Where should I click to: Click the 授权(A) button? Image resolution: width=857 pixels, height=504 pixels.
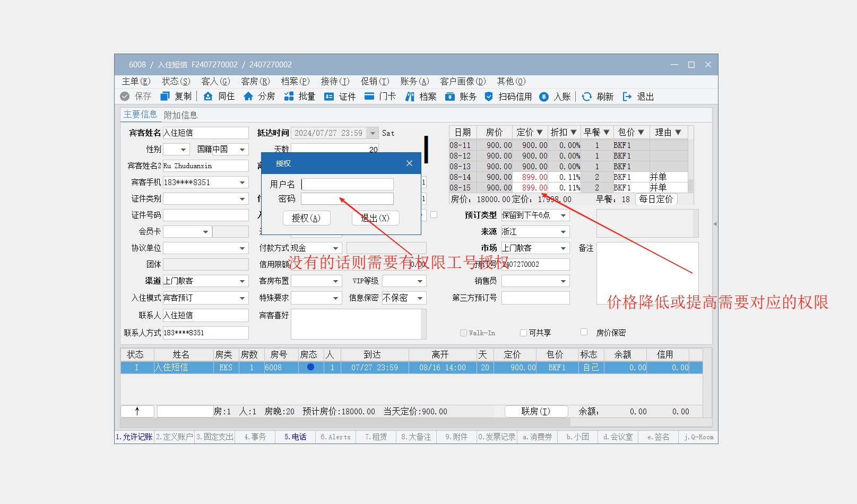point(306,218)
